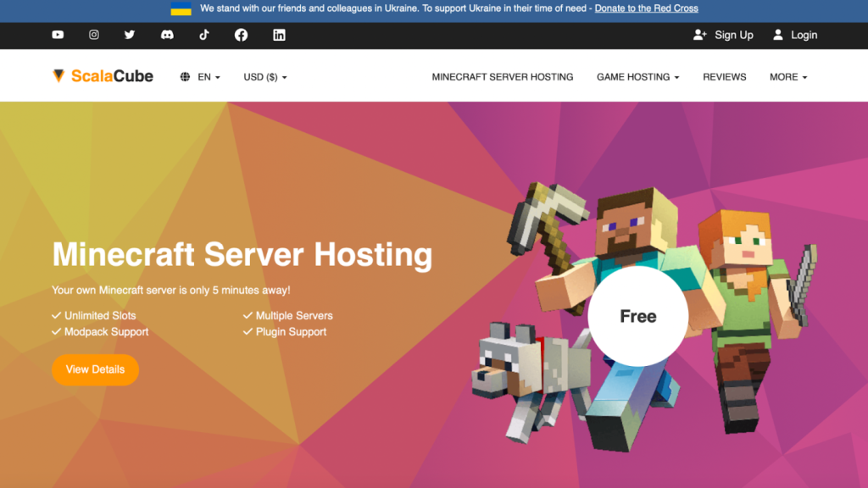This screenshot has height=488, width=868.
Task: Follow the Donate to the Red Cross link
Action: 646,8
